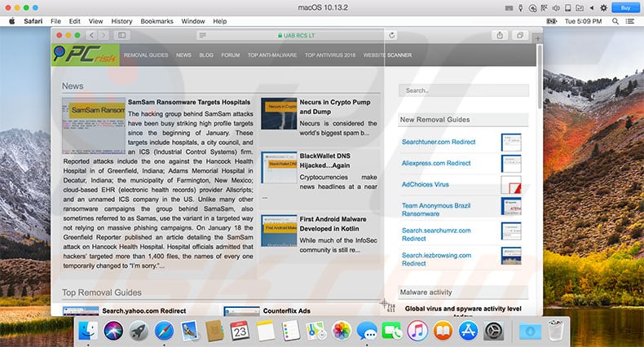Open the Bookmarks menu
This screenshot has height=347, width=644.
pos(157,21)
